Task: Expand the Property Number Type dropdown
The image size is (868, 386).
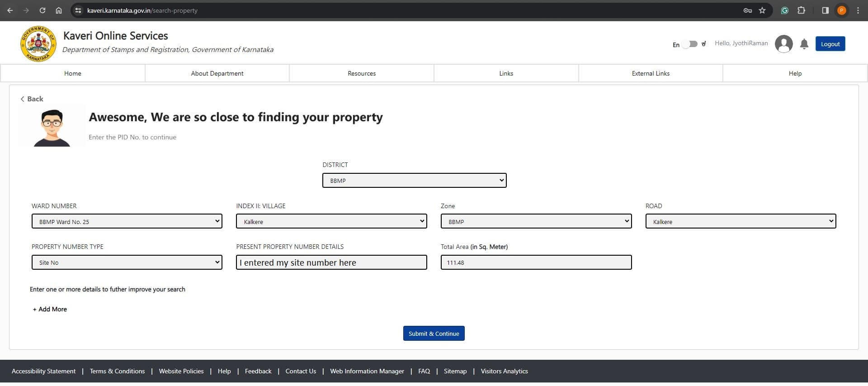Action: pos(127,262)
